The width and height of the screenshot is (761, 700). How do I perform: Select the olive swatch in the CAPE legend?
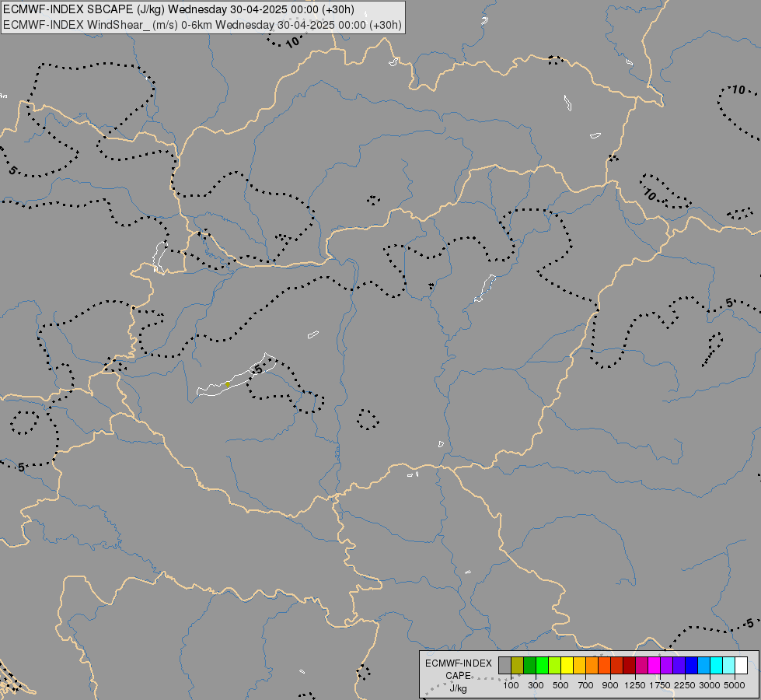pyautogui.click(x=518, y=665)
